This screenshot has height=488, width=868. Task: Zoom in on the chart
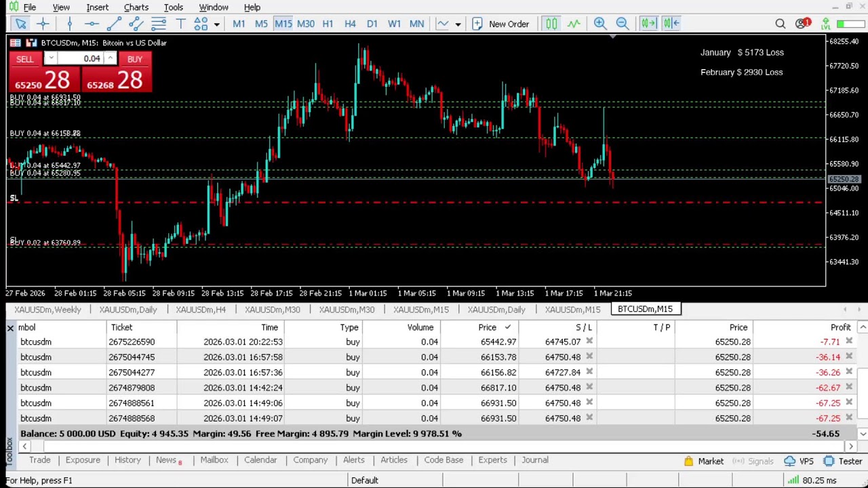click(600, 24)
